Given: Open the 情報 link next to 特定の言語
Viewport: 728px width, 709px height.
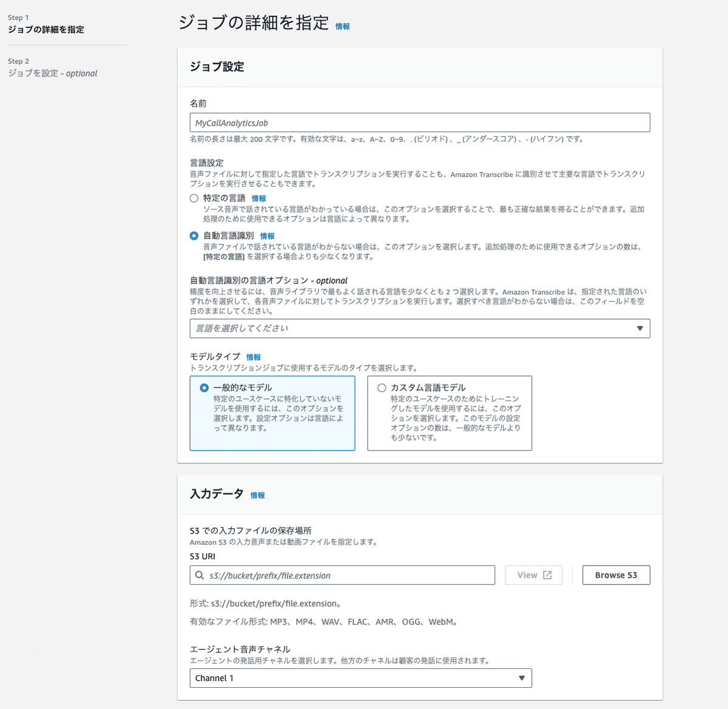Looking at the screenshot, I should tap(259, 198).
